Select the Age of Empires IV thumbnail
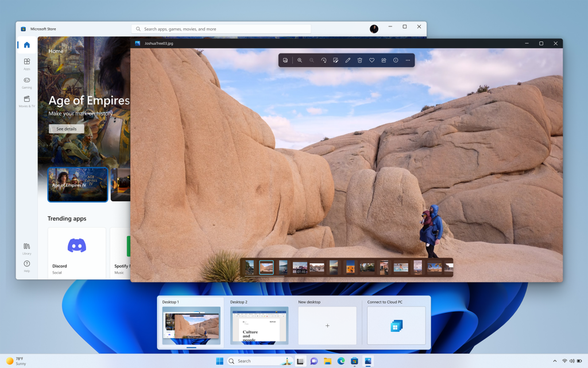The height and width of the screenshot is (368, 588). click(78, 184)
